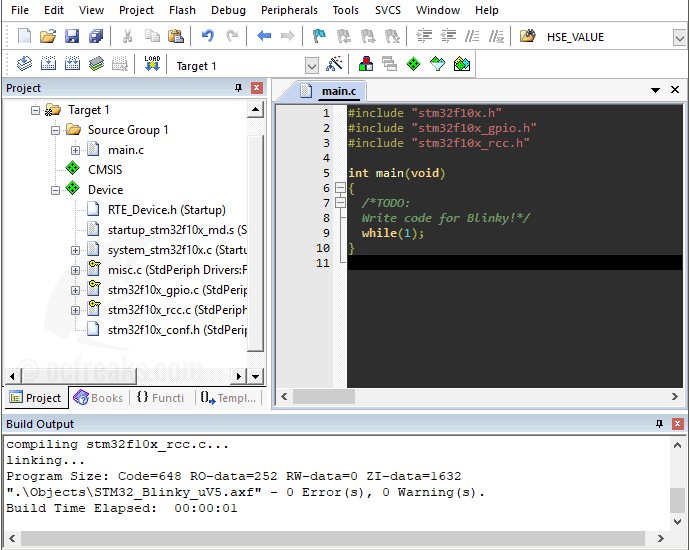This screenshot has height=550, width=690.
Task: Build the target with the Build icon
Action: [x=48, y=65]
